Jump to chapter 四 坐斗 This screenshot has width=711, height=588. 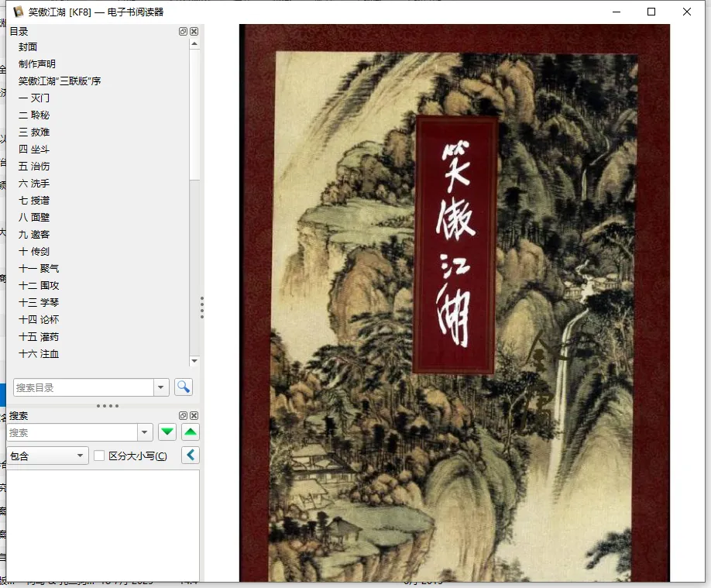point(33,149)
